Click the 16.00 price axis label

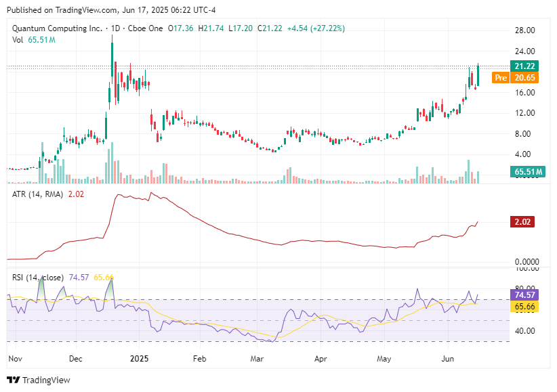(524, 93)
